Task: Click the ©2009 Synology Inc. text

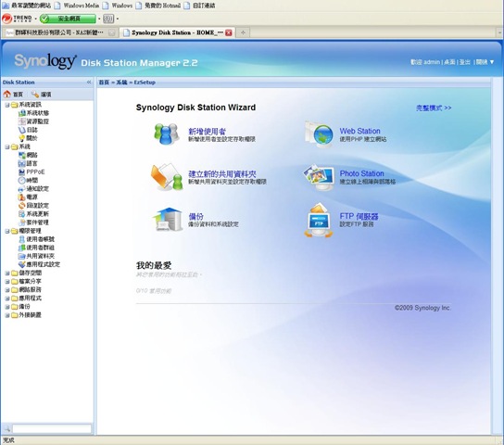Action: click(422, 308)
